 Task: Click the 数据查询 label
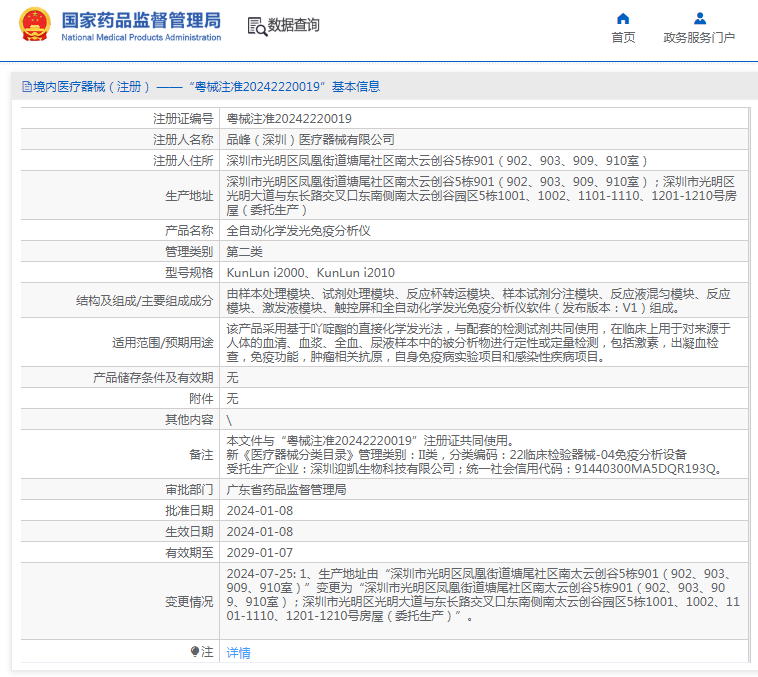(x=294, y=25)
